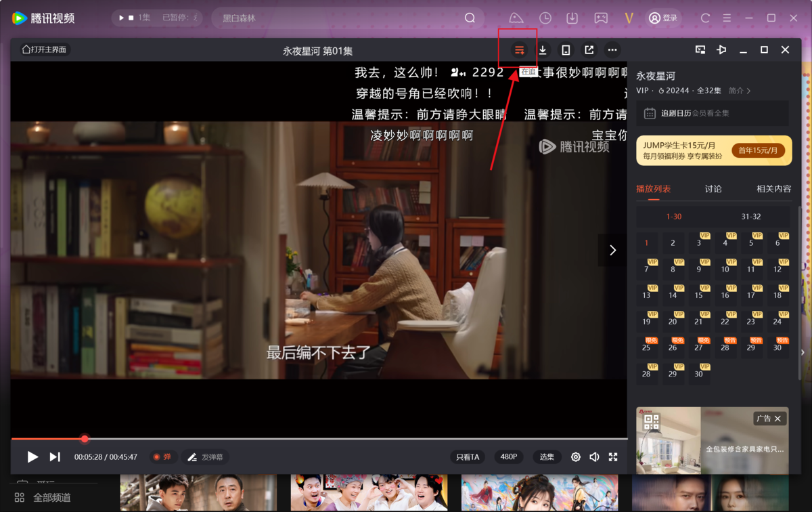Switch to the 讨论 tab

click(713, 189)
